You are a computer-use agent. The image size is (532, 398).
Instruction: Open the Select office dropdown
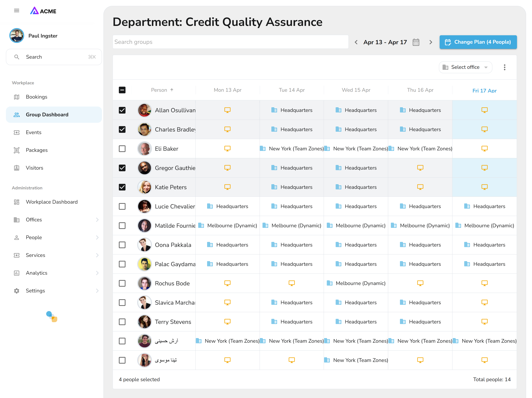click(465, 67)
